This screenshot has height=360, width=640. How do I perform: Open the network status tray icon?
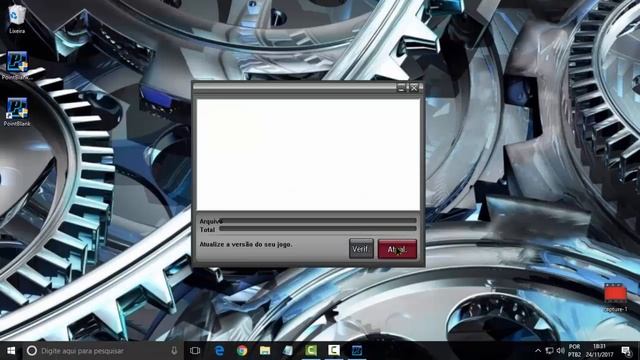(549, 351)
